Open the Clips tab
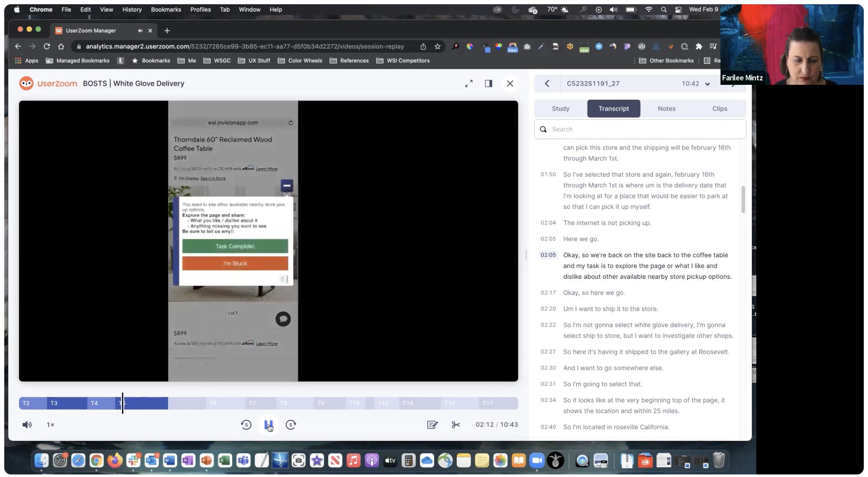The width and height of the screenshot is (868, 477). pyautogui.click(x=719, y=108)
